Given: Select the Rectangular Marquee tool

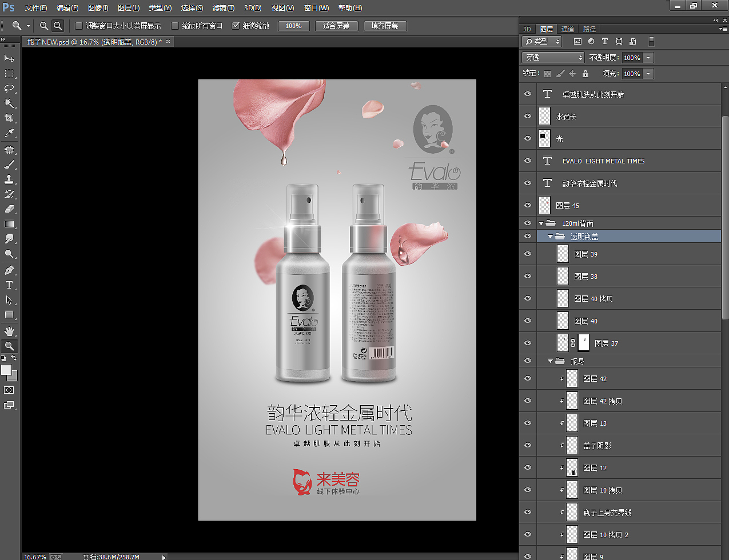Looking at the screenshot, I should click(9, 74).
